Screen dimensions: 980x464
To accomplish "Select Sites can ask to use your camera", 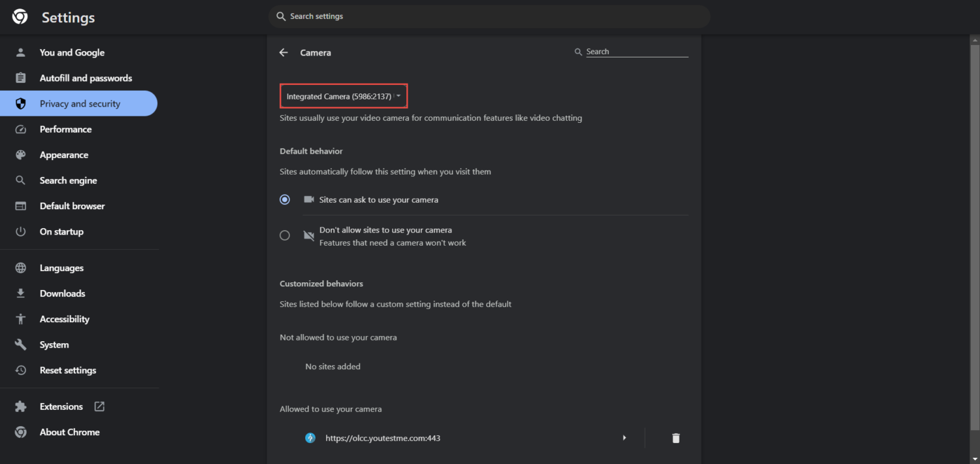I will tap(285, 200).
